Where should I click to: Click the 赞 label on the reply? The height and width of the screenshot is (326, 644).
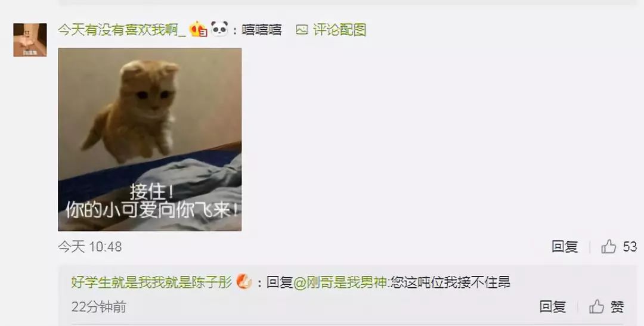[617, 307]
